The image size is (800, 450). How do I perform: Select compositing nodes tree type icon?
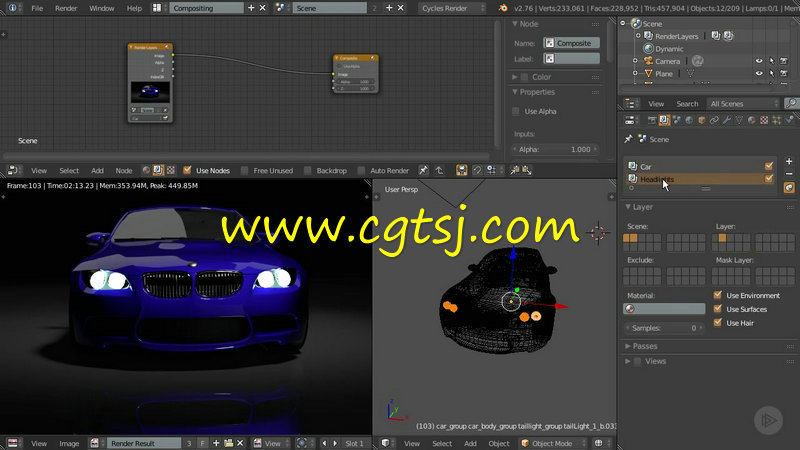tap(158, 170)
